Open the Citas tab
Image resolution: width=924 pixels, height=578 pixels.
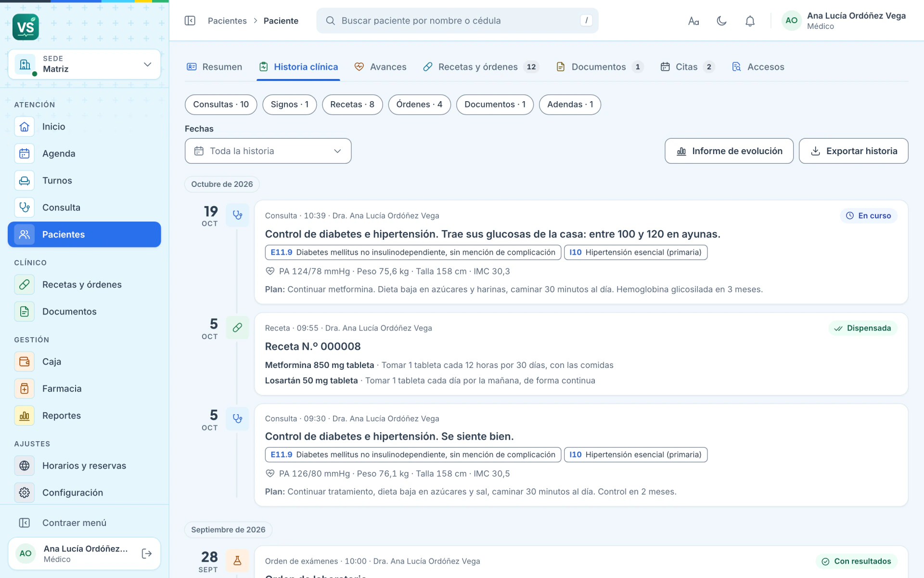pos(687,67)
